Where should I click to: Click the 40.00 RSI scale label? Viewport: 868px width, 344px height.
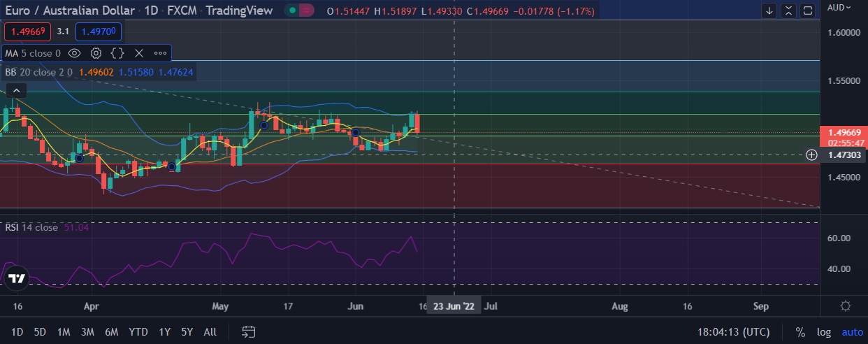point(839,268)
